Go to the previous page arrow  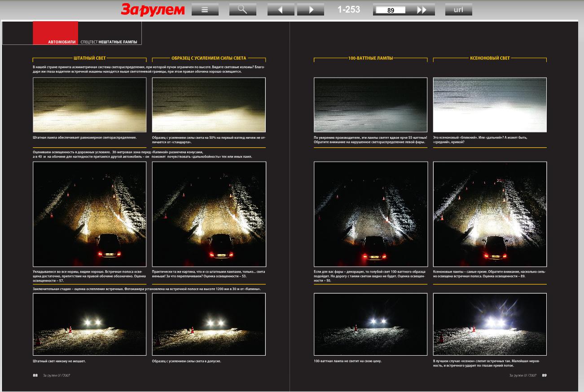tap(281, 9)
